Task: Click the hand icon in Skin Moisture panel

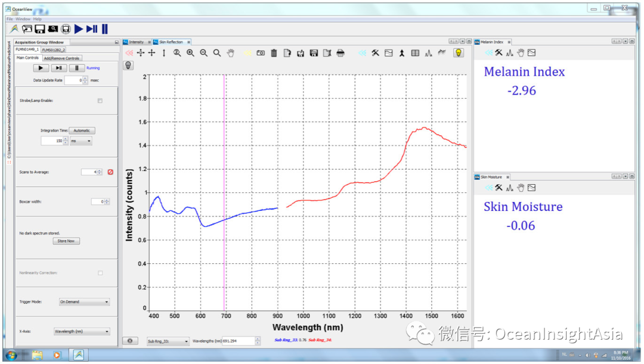Action: pyautogui.click(x=521, y=188)
